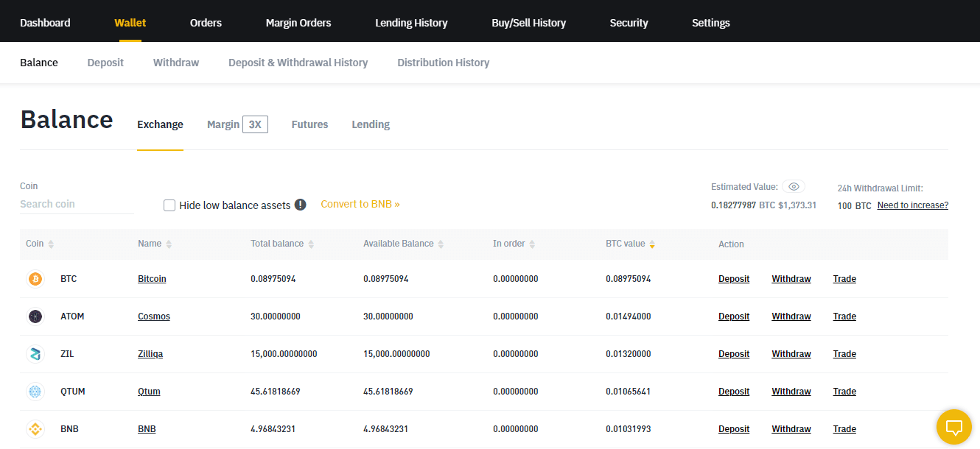Click Withdraw in the ZIL row
This screenshot has height=449, width=980.
tap(791, 354)
